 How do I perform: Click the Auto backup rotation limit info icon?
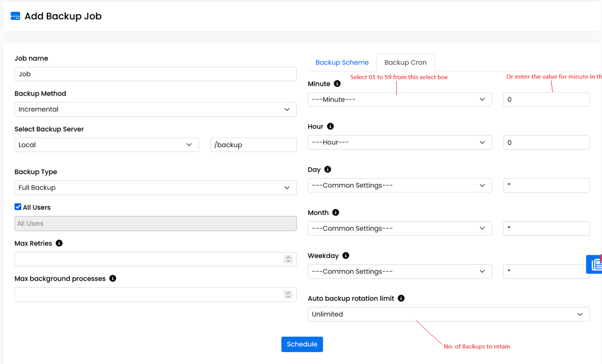pos(401,298)
